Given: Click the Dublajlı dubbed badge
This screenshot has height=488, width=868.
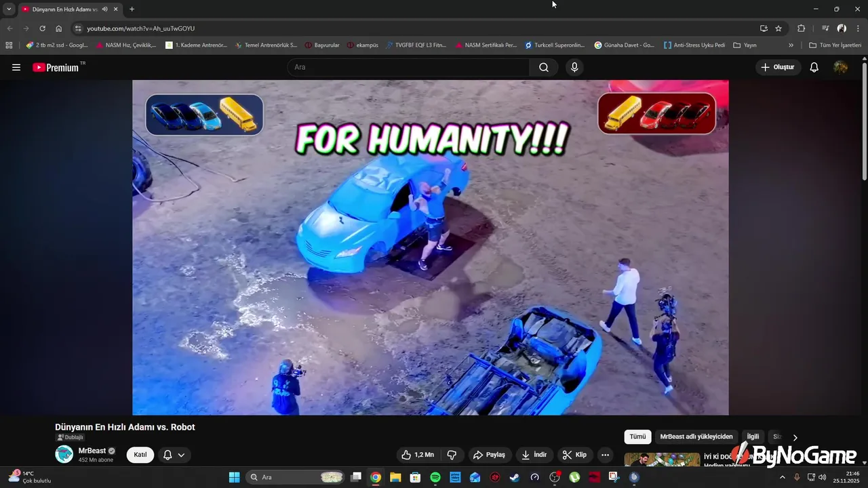Looking at the screenshot, I should click(70, 437).
